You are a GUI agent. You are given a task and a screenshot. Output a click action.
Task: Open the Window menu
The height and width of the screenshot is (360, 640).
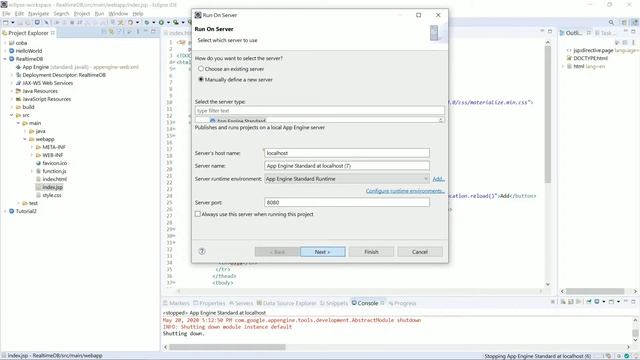(118, 13)
